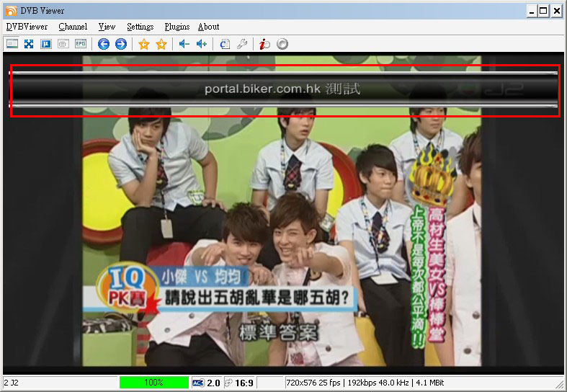Open the DVBViewer menu
This screenshot has width=567, height=392.
(x=27, y=27)
